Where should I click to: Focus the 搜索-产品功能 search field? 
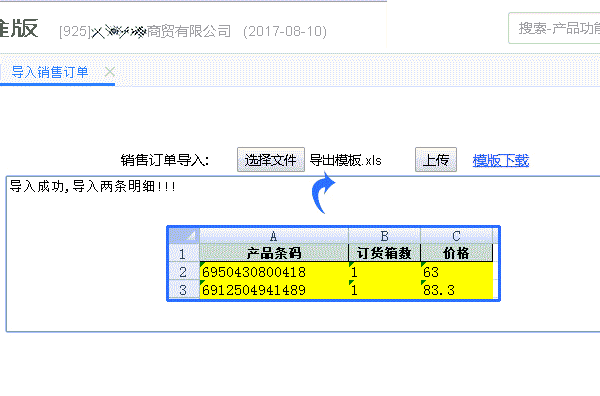[x=554, y=28]
